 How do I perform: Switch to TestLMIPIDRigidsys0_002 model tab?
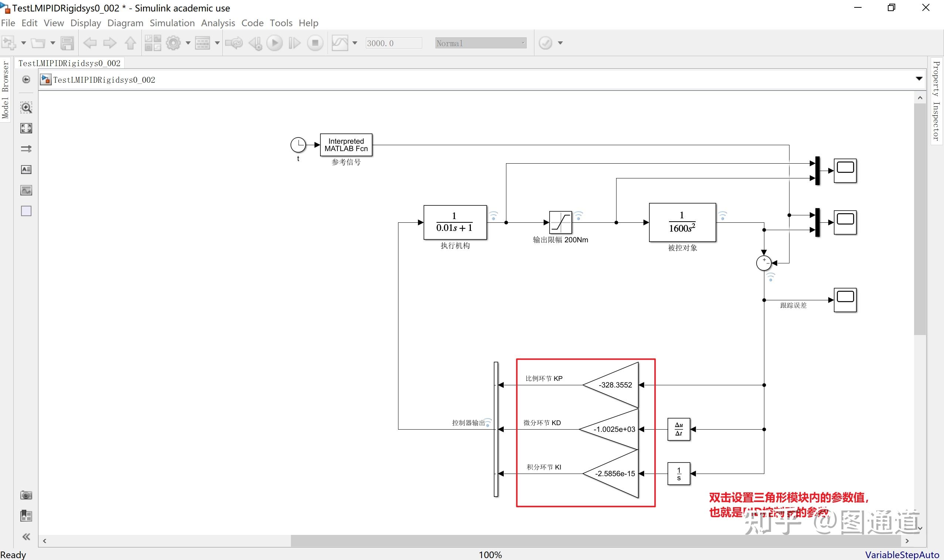click(69, 64)
